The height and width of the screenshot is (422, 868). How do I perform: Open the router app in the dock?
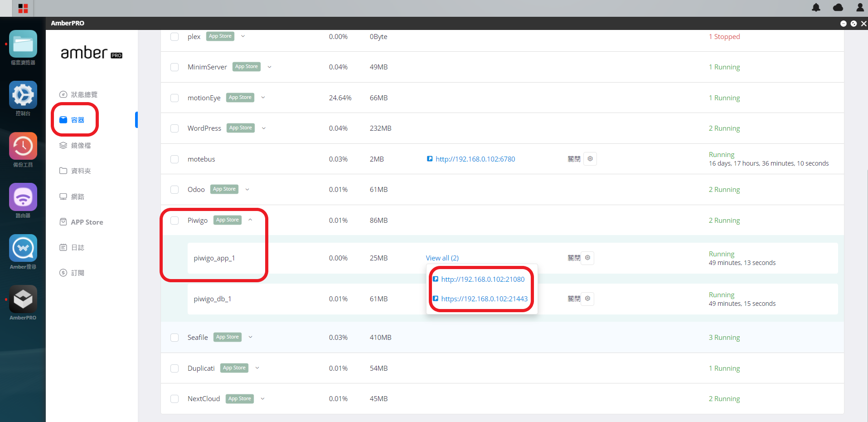click(x=23, y=197)
